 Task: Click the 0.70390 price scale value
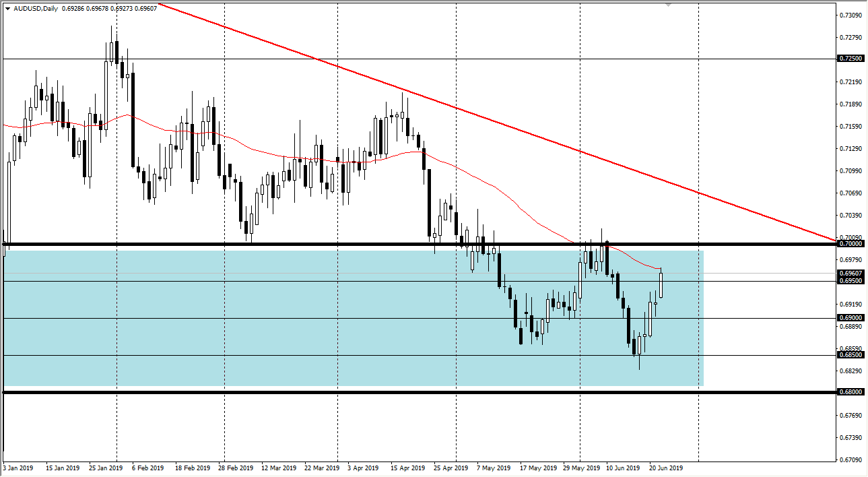pyautogui.click(x=851, y=215)
